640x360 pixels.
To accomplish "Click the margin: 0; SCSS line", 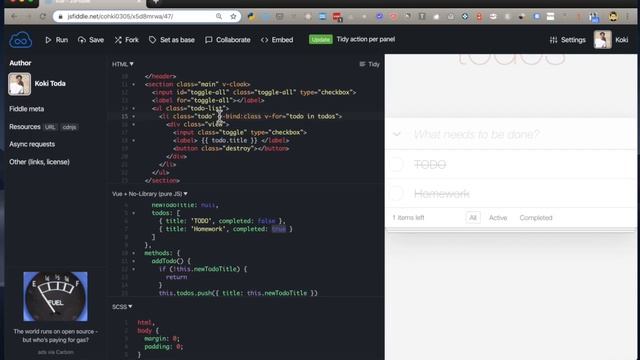I will 162,339.
